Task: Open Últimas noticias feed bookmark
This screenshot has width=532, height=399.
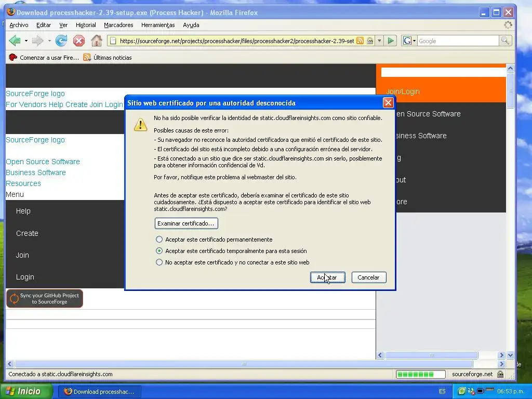Action: click(x=108, y=57)
